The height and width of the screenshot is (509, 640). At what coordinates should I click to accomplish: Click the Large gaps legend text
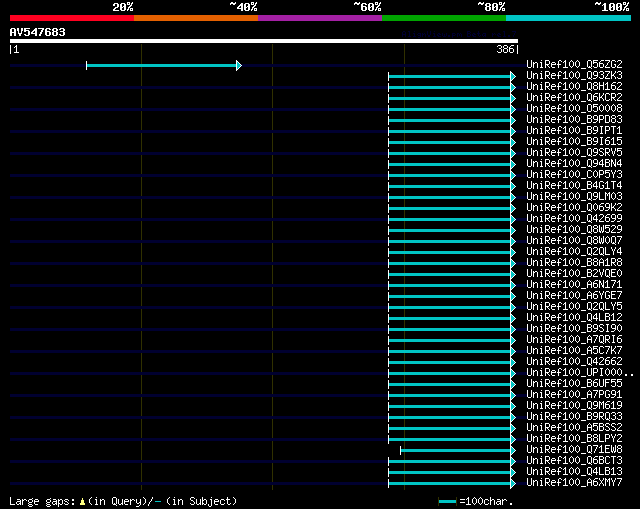pos(123,501)
